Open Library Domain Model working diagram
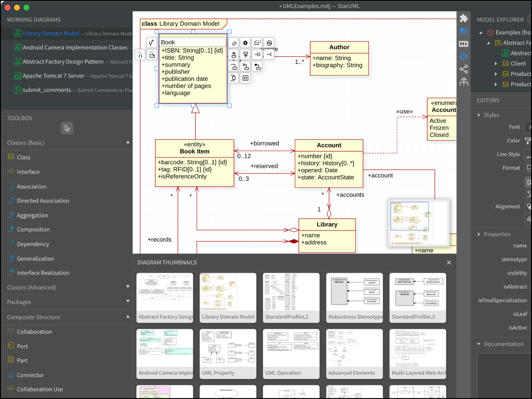 [x=67, y=33]
